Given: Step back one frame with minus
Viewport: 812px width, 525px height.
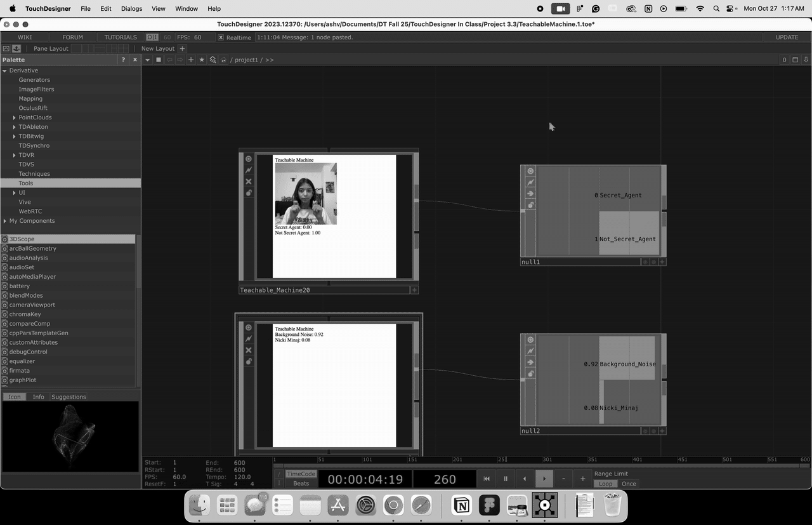Looking at the screenshot, I should click(563, 479).
